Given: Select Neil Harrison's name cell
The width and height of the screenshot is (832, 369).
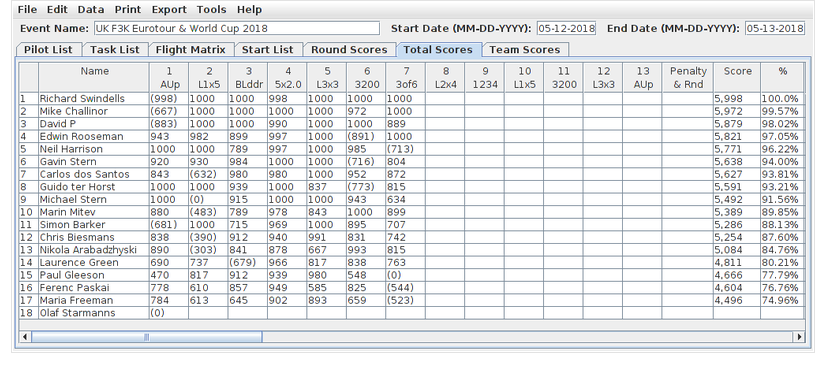Looking at the screenshot, I should click(94, 149).
